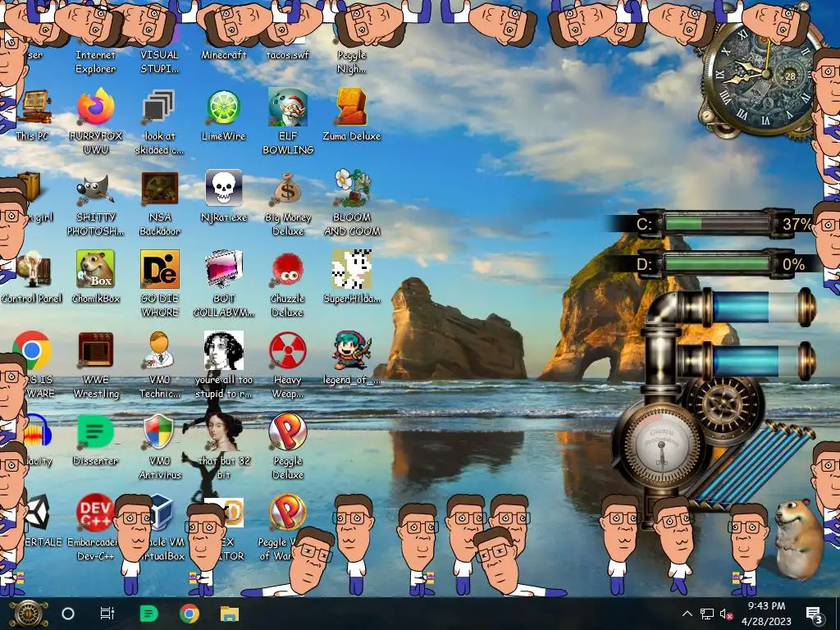Launch the Heavy Weap... icon
The image size is (840, 630).
coord(288,351)
